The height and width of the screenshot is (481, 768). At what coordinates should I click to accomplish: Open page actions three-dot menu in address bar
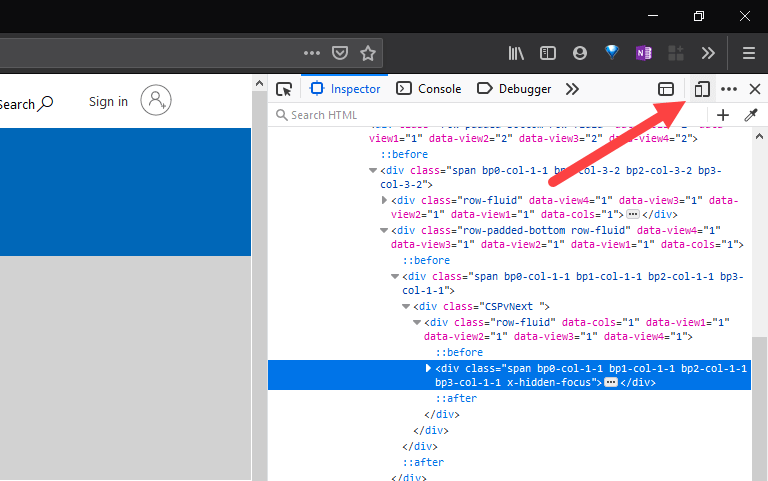312,53
